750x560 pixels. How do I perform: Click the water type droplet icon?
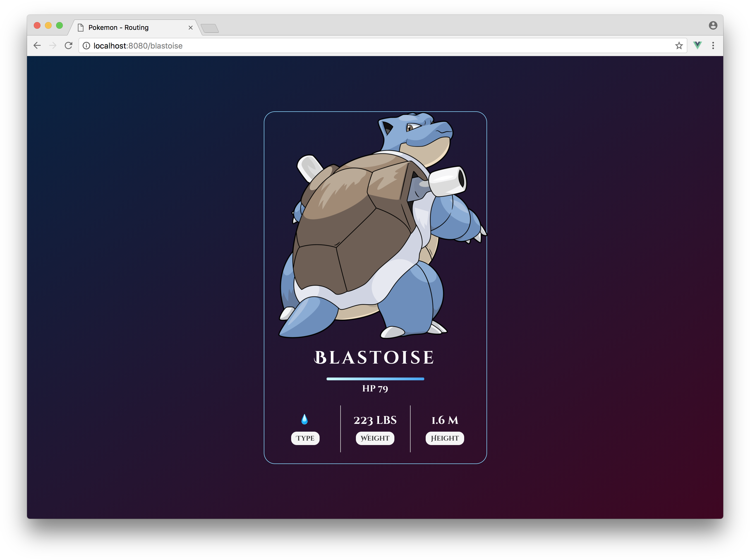pos(305,419)
